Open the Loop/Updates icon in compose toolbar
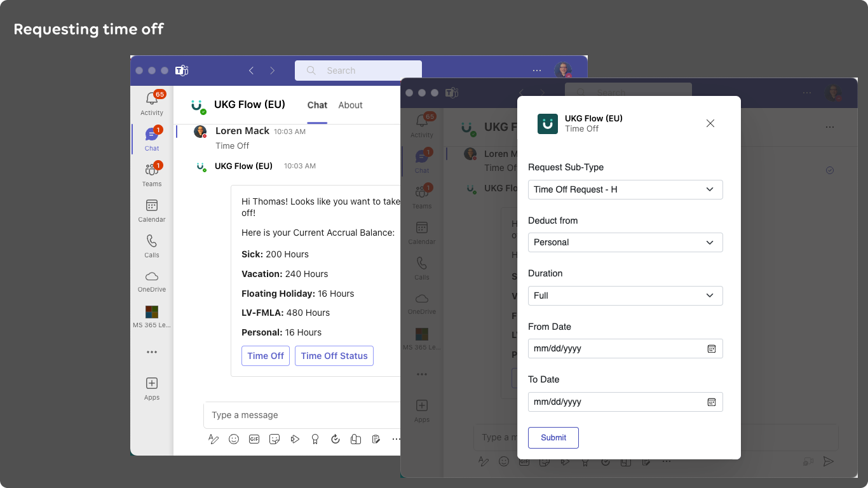Viewport: 868px width, 488px height. [x=336, y=439]
